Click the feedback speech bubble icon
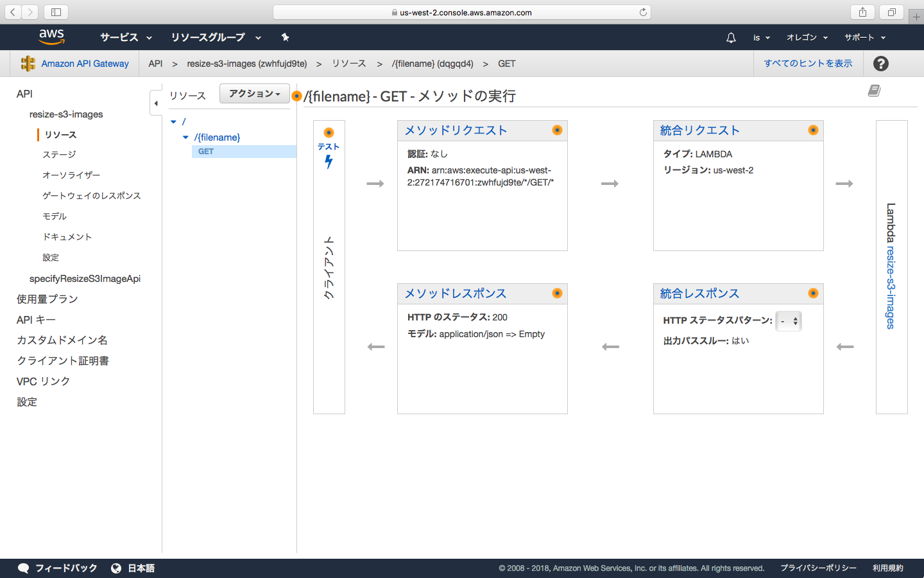 tap(24, 568)
